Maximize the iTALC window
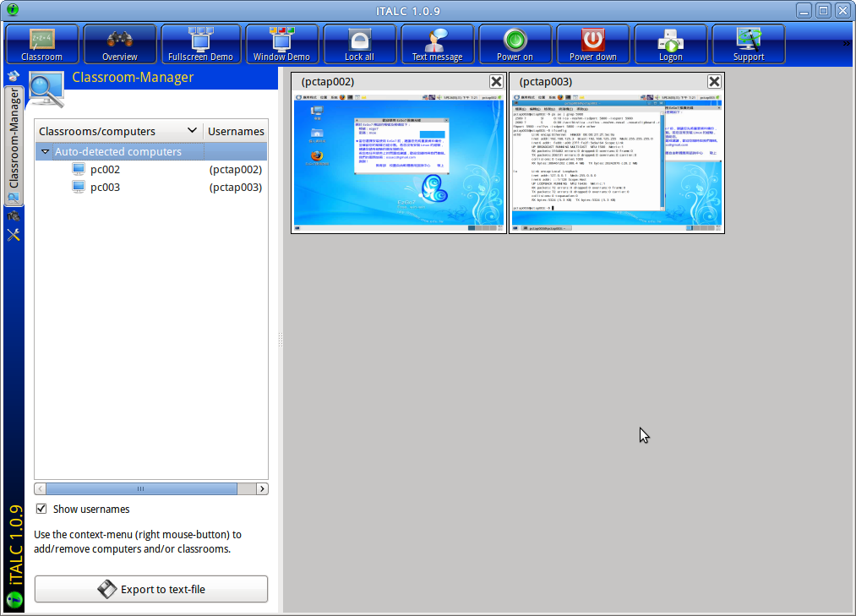Image resolution: width=856 pixels, height=616 pixels. coord(823,10)
